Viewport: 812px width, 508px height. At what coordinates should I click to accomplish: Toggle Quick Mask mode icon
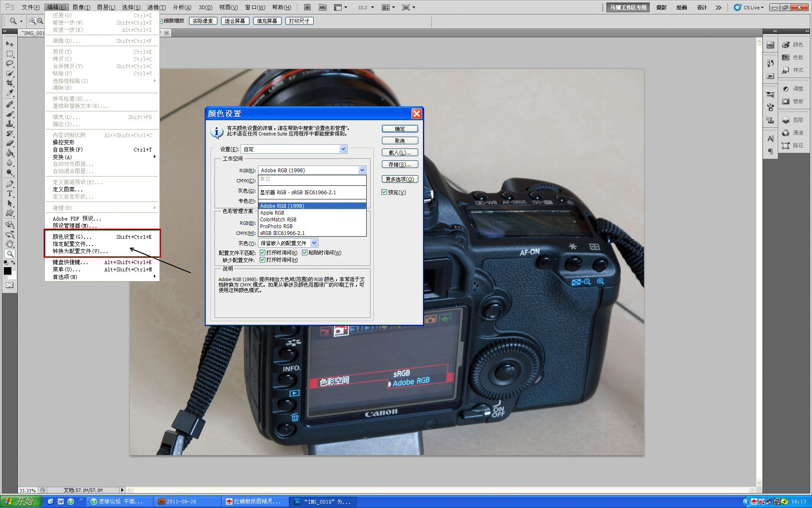(9, 285)
